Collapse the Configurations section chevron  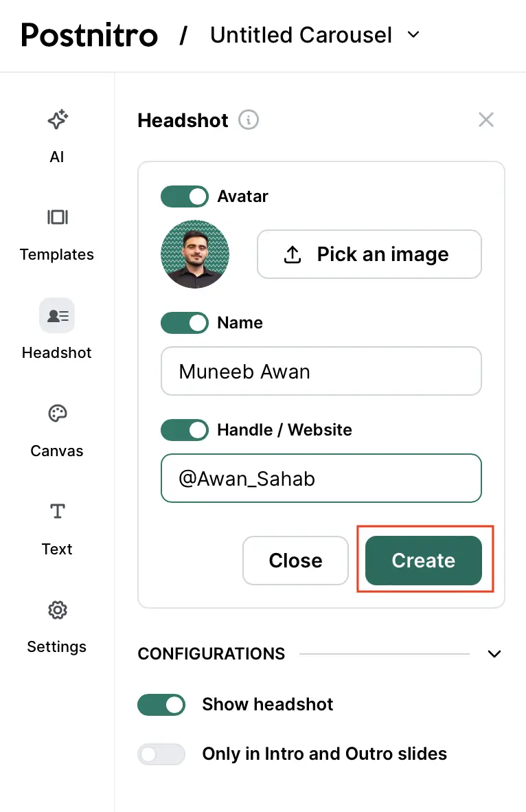494,654
